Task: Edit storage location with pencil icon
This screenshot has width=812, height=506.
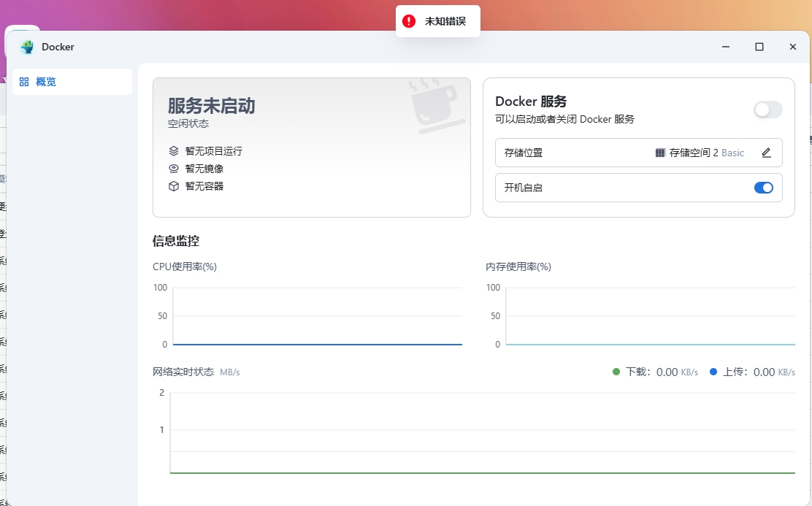Action: [x=767, y=153]
